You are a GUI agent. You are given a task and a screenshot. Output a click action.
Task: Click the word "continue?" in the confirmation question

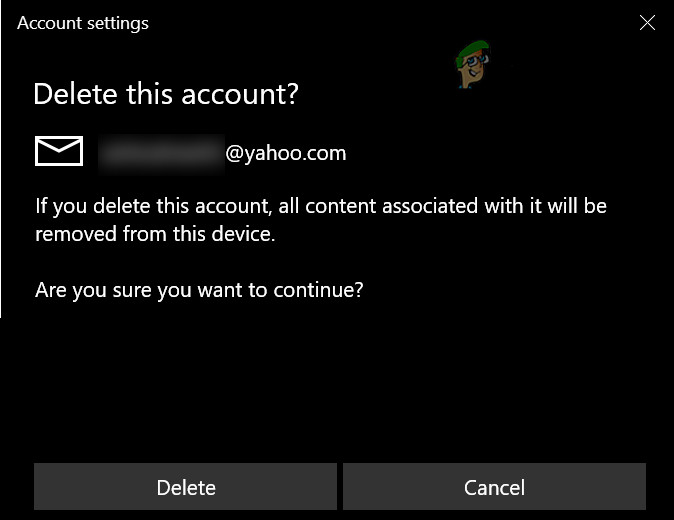point(319,290)
